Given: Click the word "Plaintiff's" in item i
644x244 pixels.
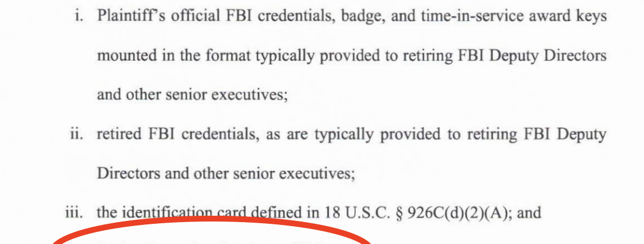Looking at the screenshot, I should tap(129, 16).
